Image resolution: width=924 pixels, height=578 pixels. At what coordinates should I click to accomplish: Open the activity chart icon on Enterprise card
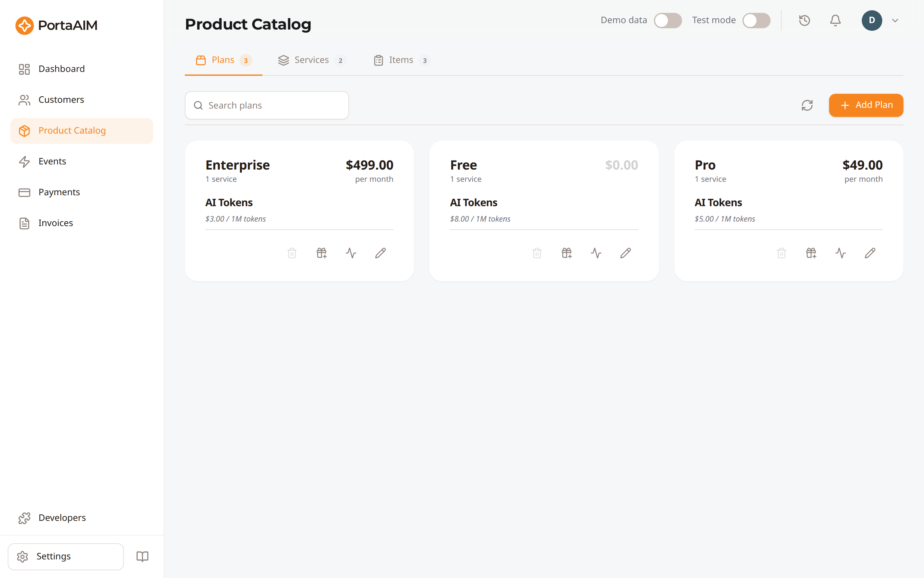click(x=351, y=253)
